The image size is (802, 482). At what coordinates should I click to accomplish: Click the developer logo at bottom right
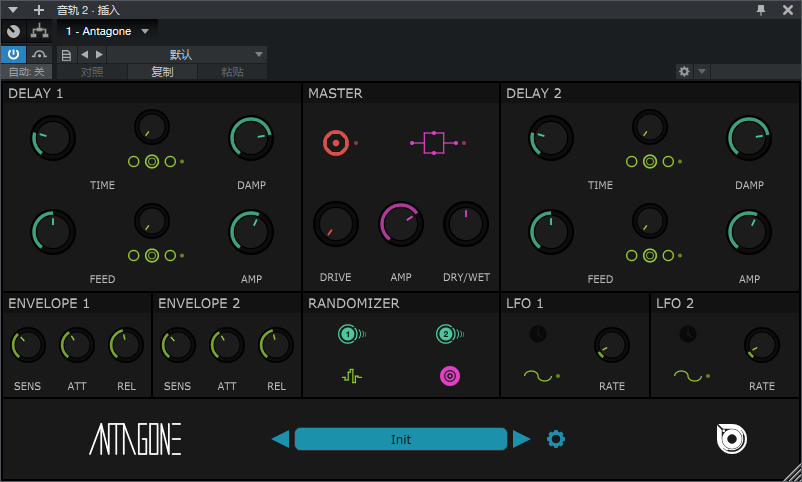pos(731,439)
